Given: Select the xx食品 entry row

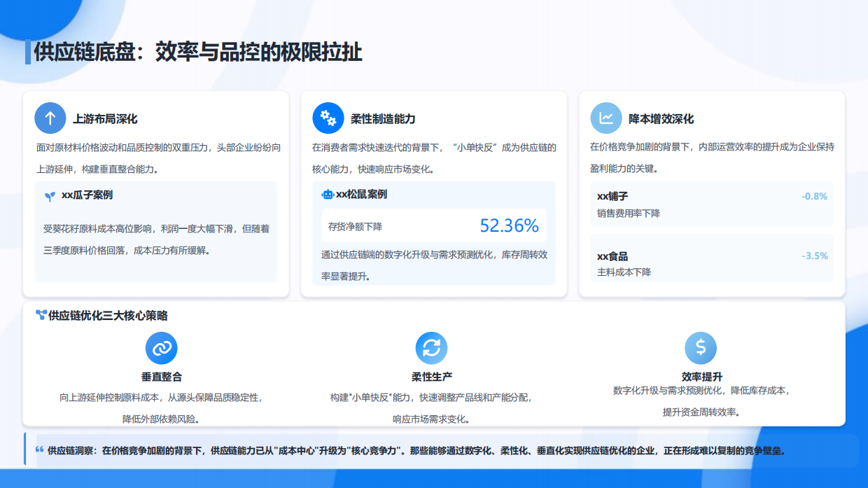Looking at the screenshot, I should [x=712, y=261].
